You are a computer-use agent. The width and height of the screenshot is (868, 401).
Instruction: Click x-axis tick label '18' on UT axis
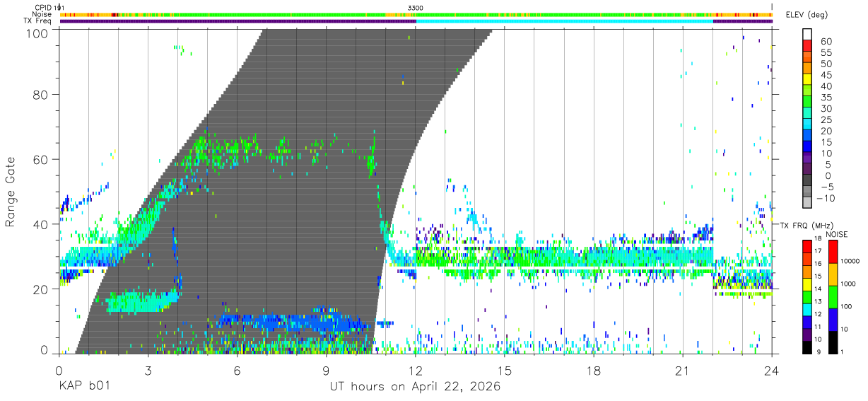[594, 371]
